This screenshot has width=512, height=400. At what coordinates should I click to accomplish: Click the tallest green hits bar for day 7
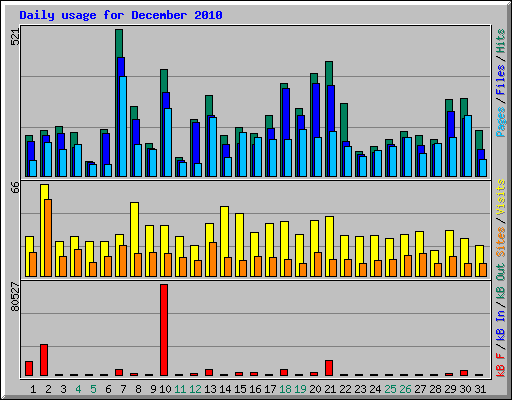pyautogui.click(x=119, y=43)
